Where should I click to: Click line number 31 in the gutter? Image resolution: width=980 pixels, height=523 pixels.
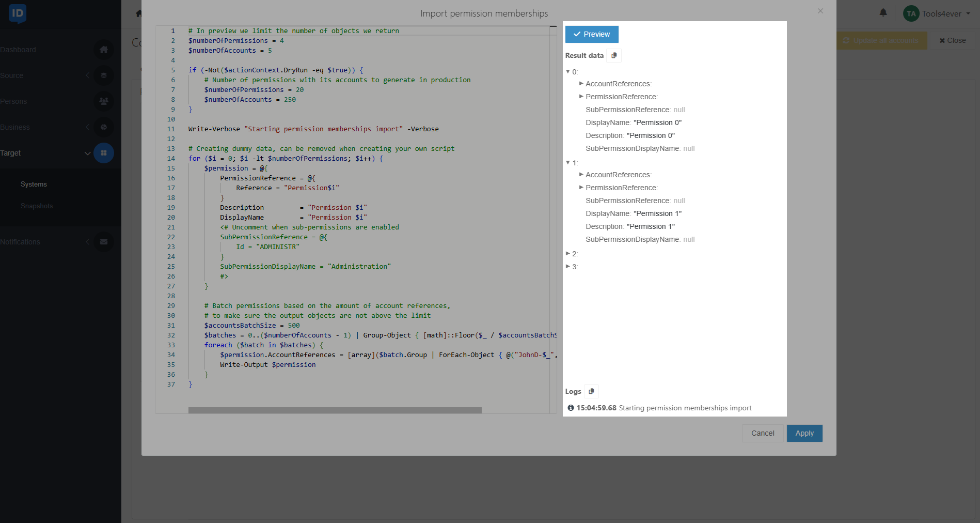click(171, 326)
